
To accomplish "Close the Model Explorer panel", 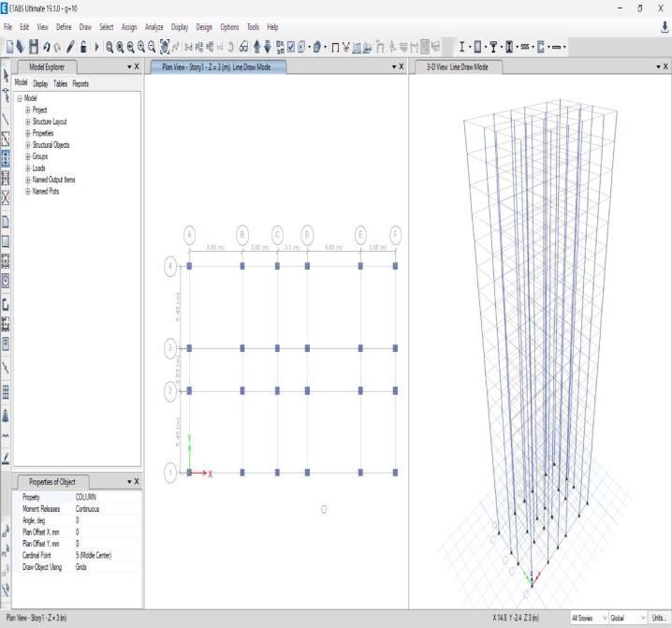I will pyautogui.click(x=137, y=66).
